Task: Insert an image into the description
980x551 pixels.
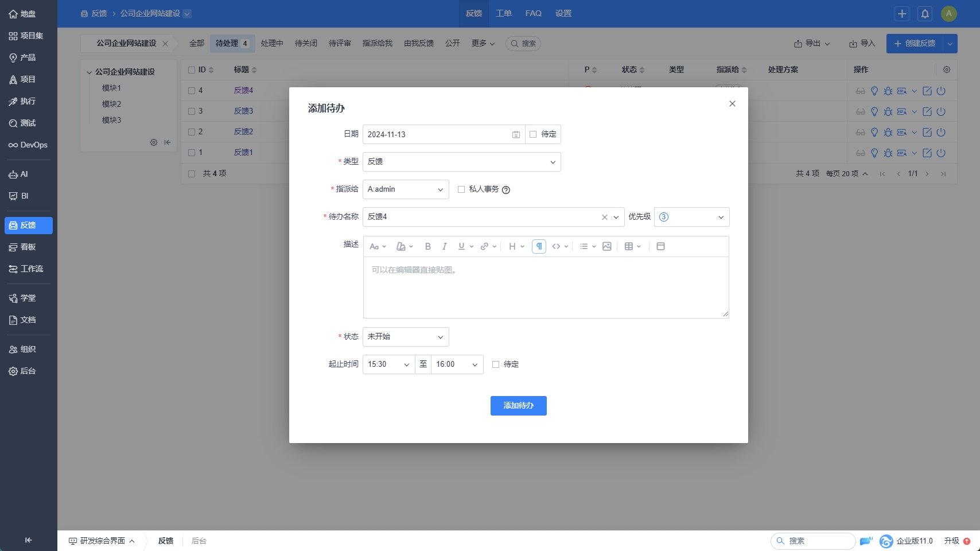Action: click(606, 246)
